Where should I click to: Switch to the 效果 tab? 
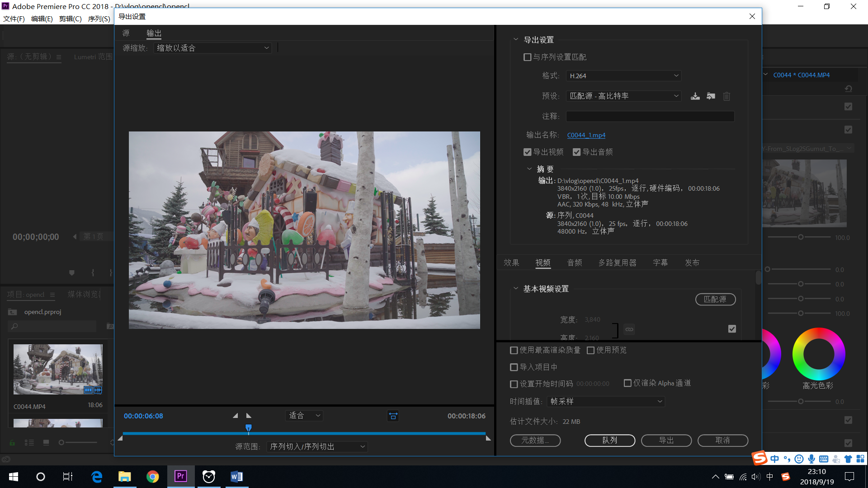[511, 263]
